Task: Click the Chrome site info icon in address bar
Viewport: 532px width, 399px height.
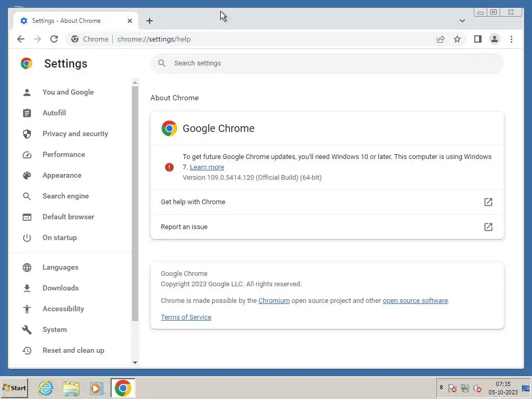Action: pyautogui.click(x=75, y=39)
